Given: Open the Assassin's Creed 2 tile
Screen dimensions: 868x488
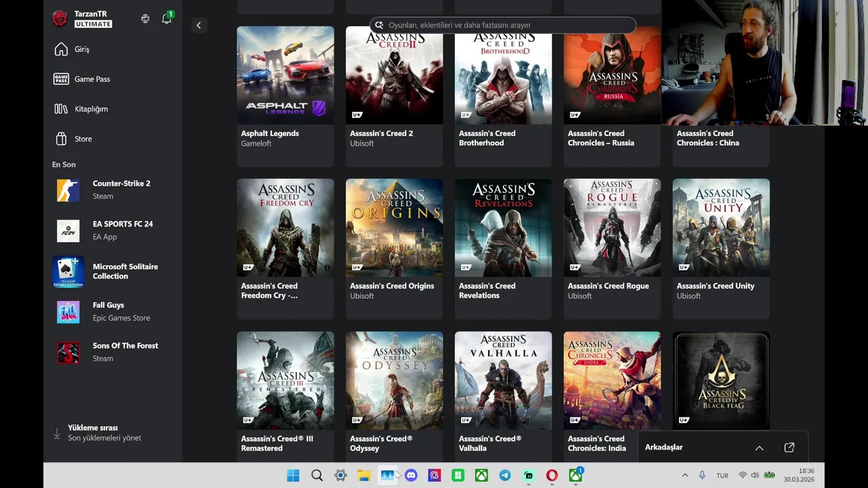Looking at the screenshot, I should 394,96.
